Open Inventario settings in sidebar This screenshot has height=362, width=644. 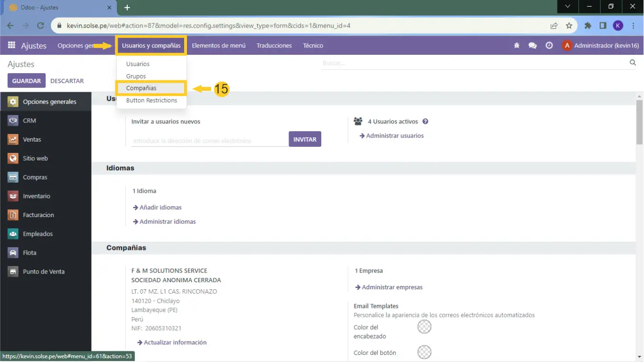(37, 196)
